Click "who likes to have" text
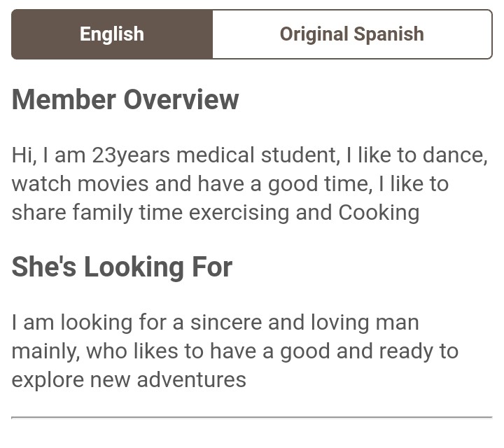The image size is (504, 448). (x=171, y=351)
